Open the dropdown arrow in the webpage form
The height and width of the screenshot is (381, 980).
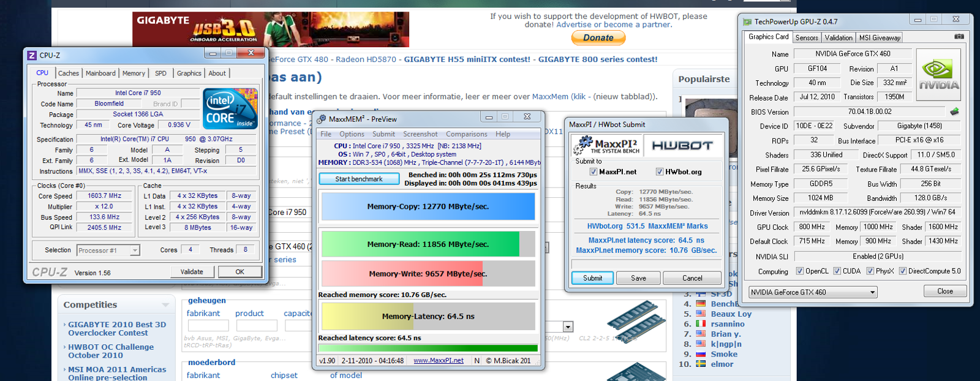coord(568,327)
